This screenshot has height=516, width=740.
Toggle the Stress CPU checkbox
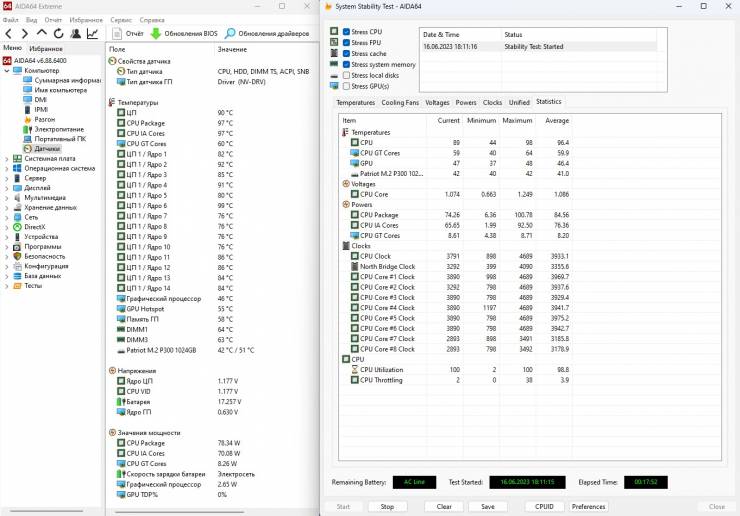click(346, 32)
